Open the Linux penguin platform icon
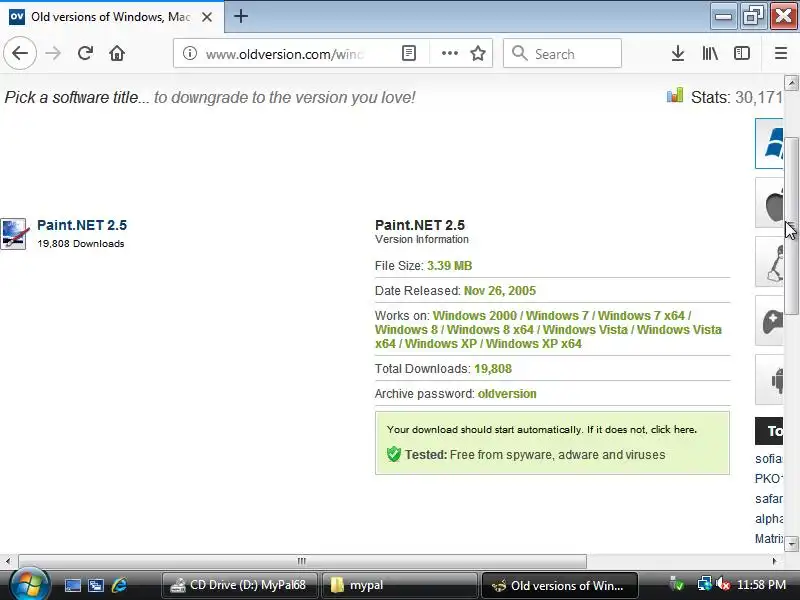800x600 pixels. 769,262
